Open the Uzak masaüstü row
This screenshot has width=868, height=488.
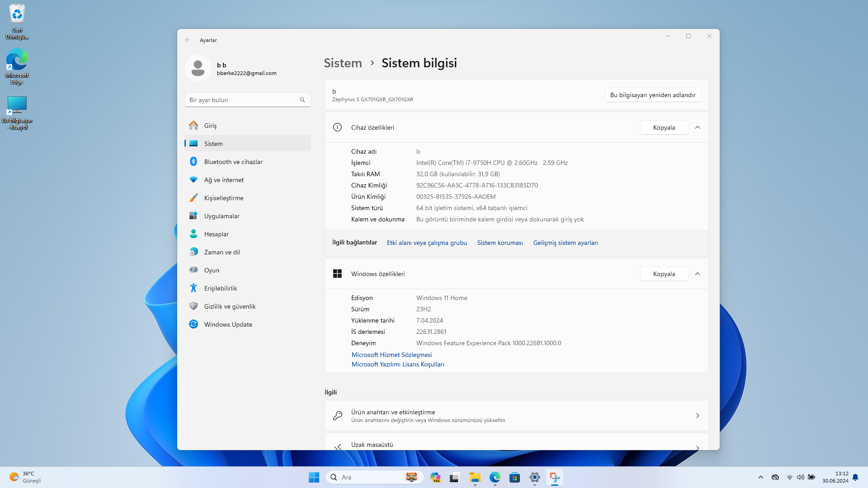516,441
